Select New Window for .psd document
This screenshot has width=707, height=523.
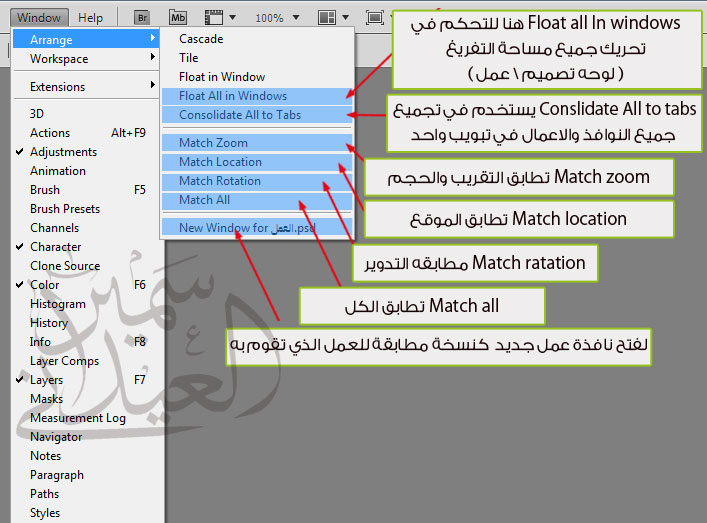pos(257,227)
